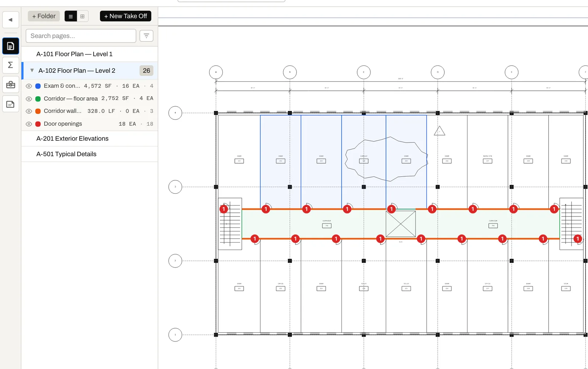Select the right stairwell symbol
This screenshot has height=369, width=588.
click(x=571, y=224)
